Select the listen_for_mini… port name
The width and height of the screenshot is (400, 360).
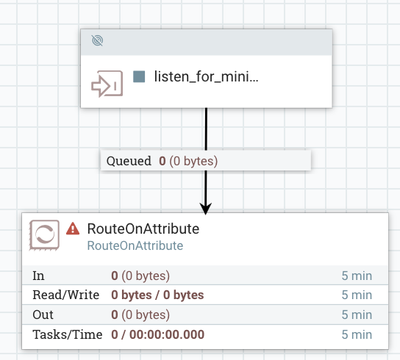(x=206, y=77)
